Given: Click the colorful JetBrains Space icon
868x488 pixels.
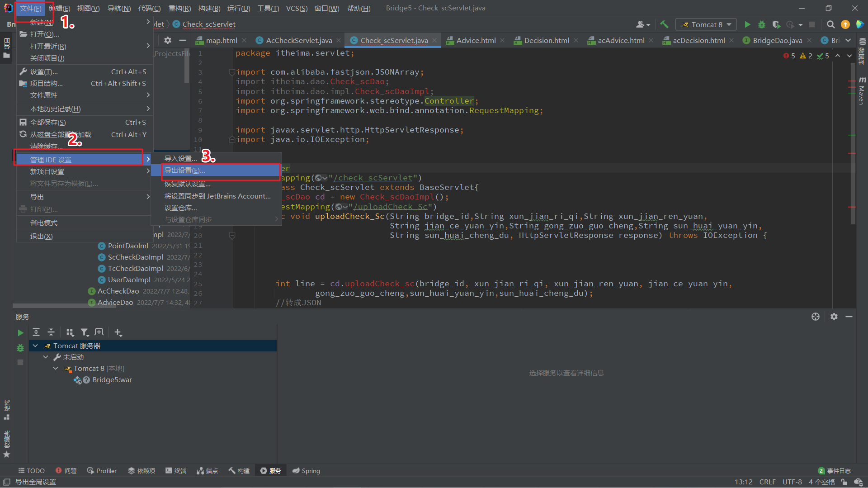Looking at the screenshot, I should point(860,24).
